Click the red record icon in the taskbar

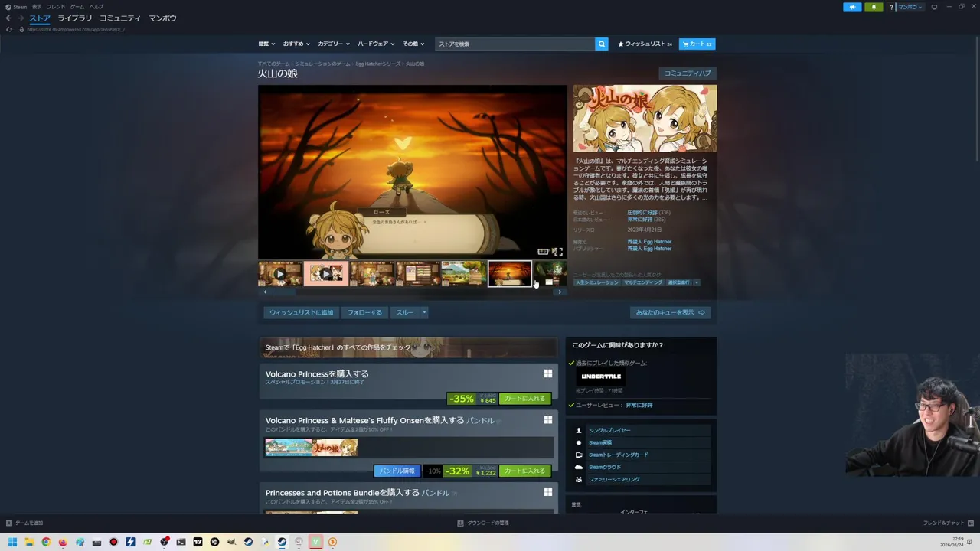tap(113, 542)
